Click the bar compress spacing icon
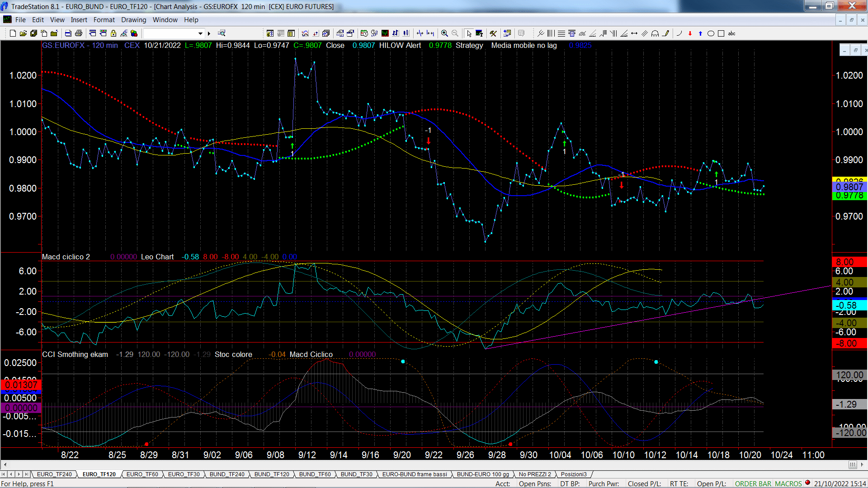868x488 pixels. (x=420, y=33)
